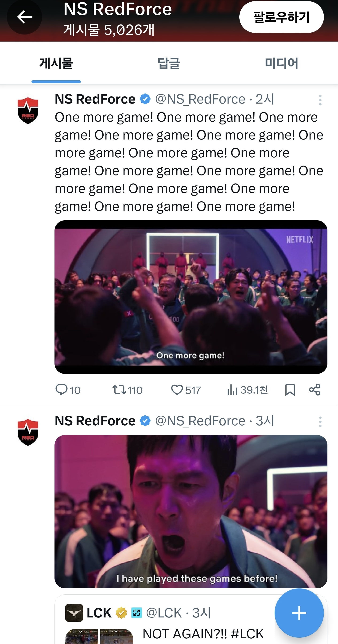338x644 pixels.
Task: Open the quoted LCK account name
Action: pos(99,613)
